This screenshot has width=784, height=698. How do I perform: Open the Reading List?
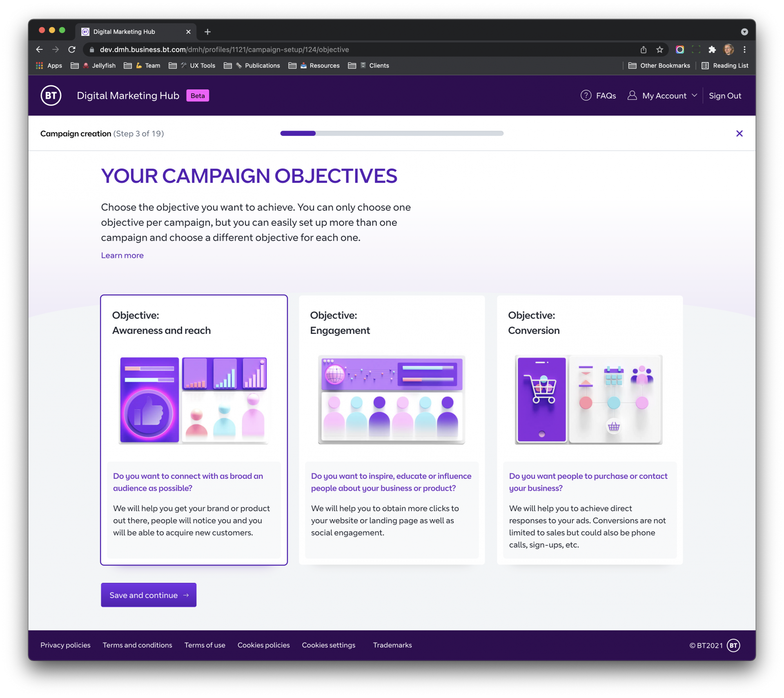(x=725, y=66)
